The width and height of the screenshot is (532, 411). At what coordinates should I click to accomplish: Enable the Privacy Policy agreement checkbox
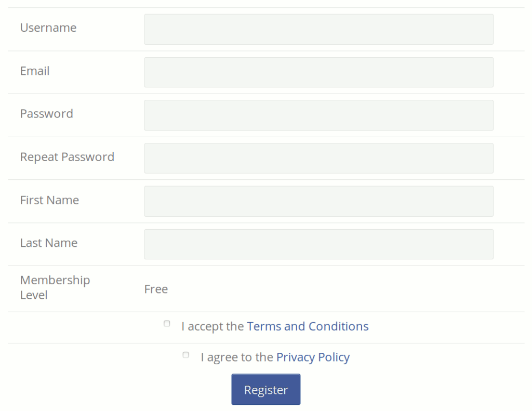[186, 355]
